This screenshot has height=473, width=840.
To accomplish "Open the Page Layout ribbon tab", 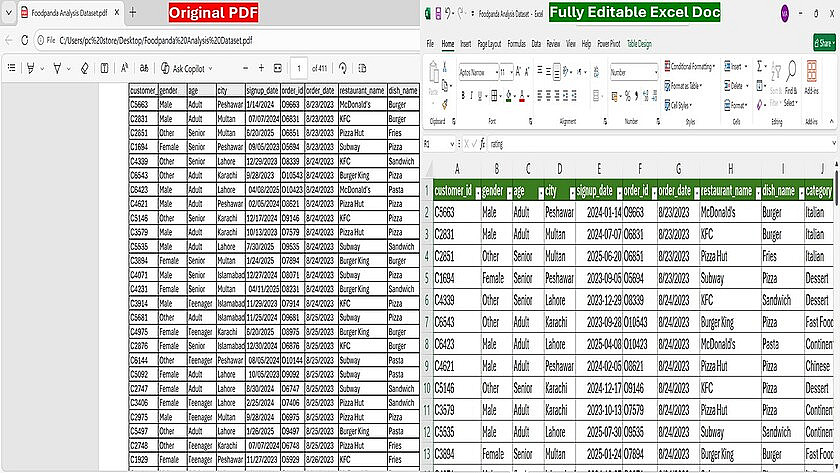I will (x=489, y=44).
